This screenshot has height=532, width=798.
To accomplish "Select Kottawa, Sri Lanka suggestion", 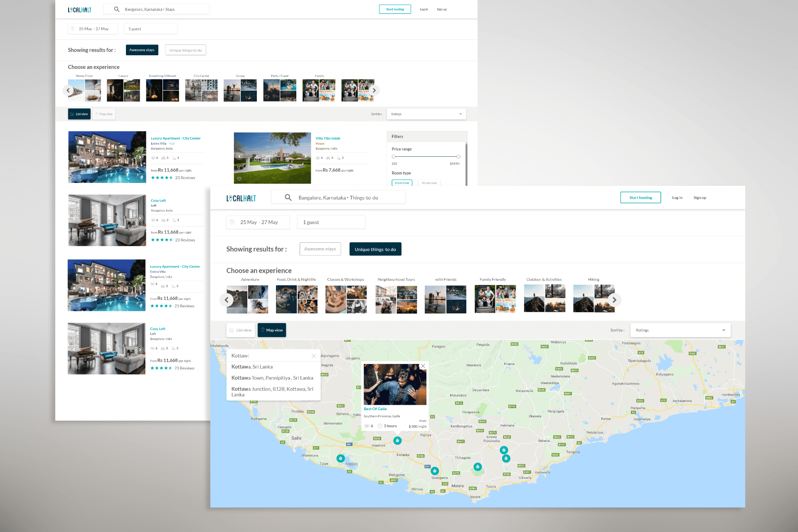I will (252, 367).
